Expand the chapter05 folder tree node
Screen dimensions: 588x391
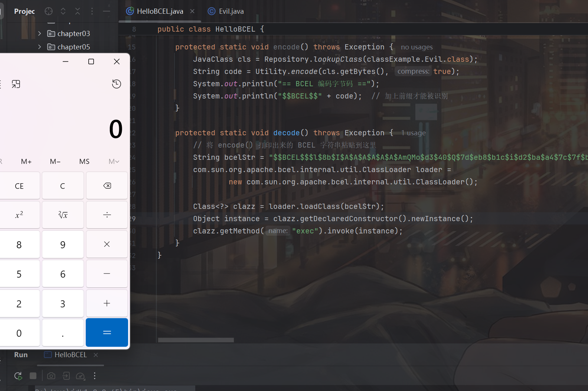pyautogui.click(x=40, y=47)
